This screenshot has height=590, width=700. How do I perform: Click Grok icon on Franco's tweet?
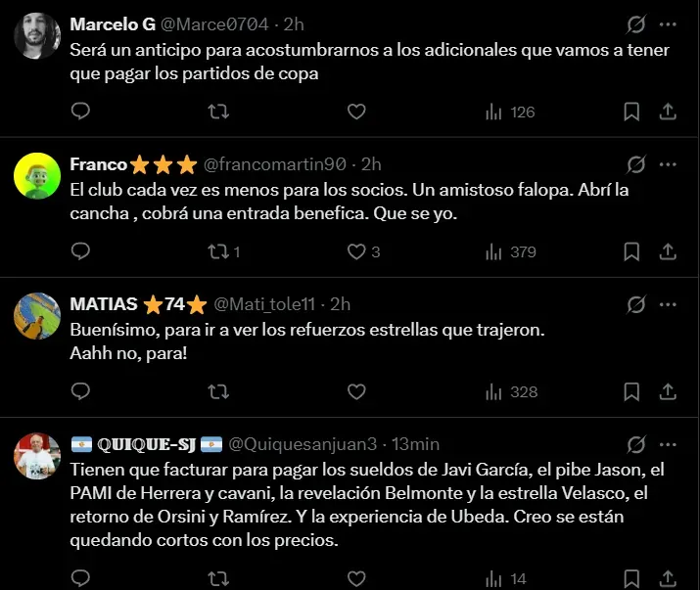tap(635, 163)
